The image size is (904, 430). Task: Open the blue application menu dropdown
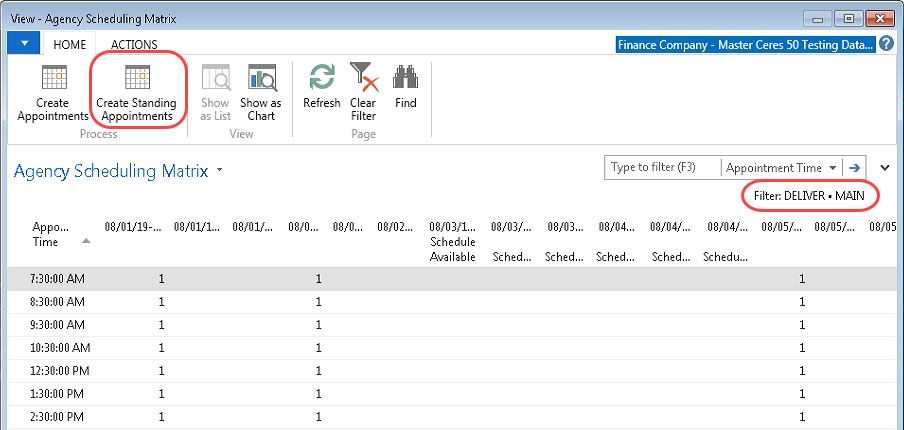pos(23,44)
